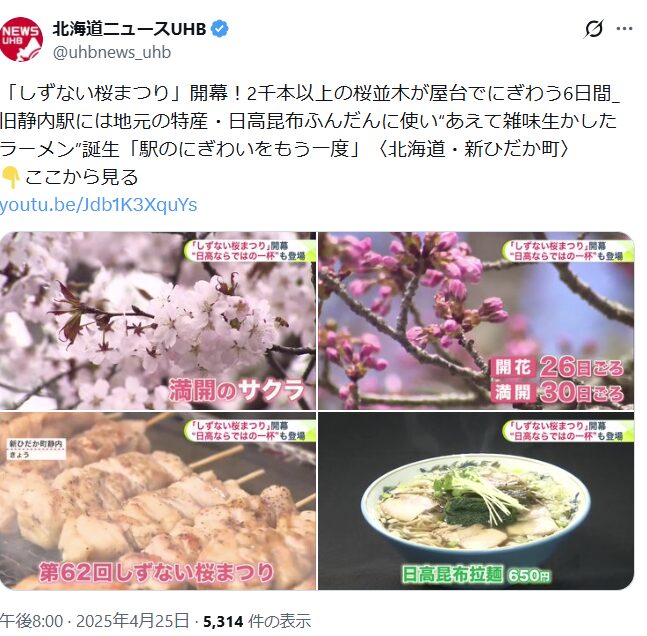
Task: Click the 満開 30日ごろ caption
Action: pos(557,392)
